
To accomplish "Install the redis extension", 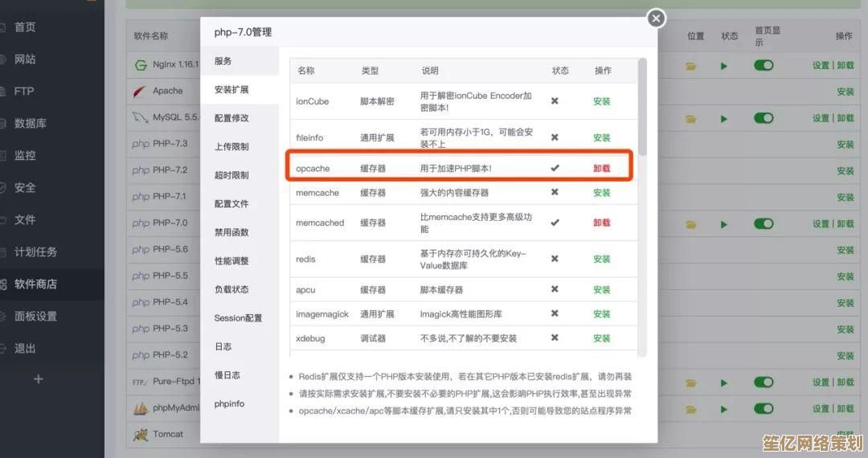I will (x=602, y=260).
